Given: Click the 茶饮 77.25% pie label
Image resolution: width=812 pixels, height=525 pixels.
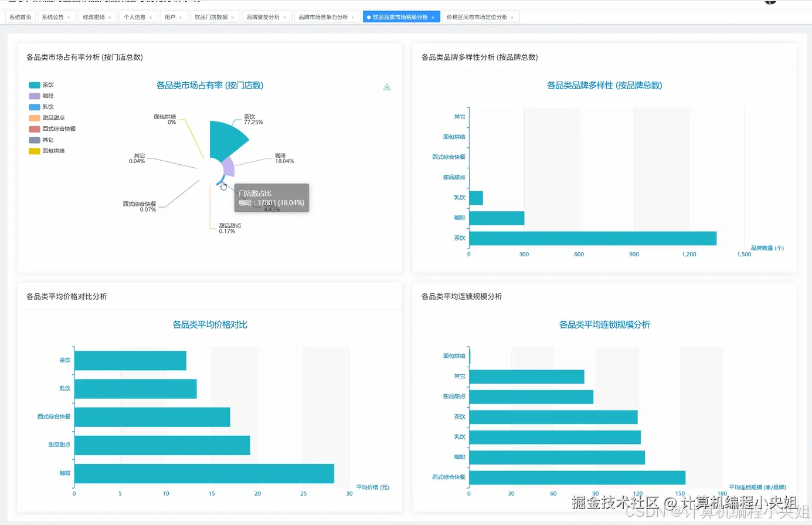Looking at the screenshot, I should pyautogui.click(x=253, y=120).
